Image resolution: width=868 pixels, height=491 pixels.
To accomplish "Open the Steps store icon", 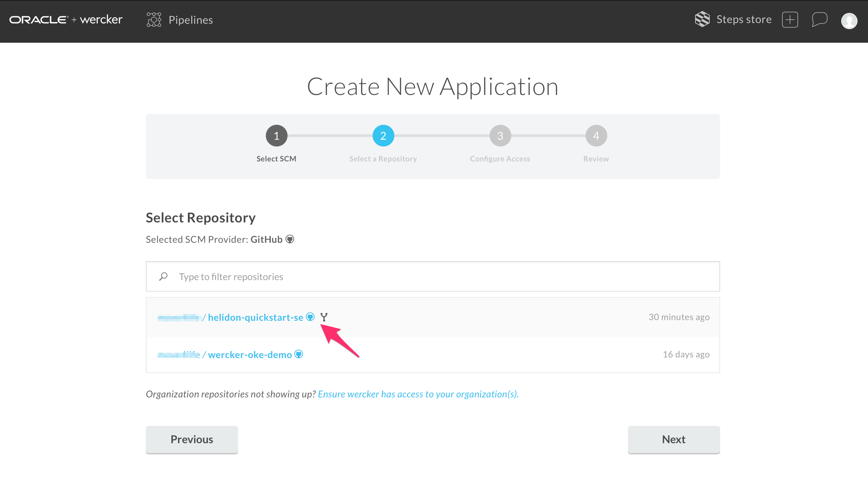I will [702, 19].
